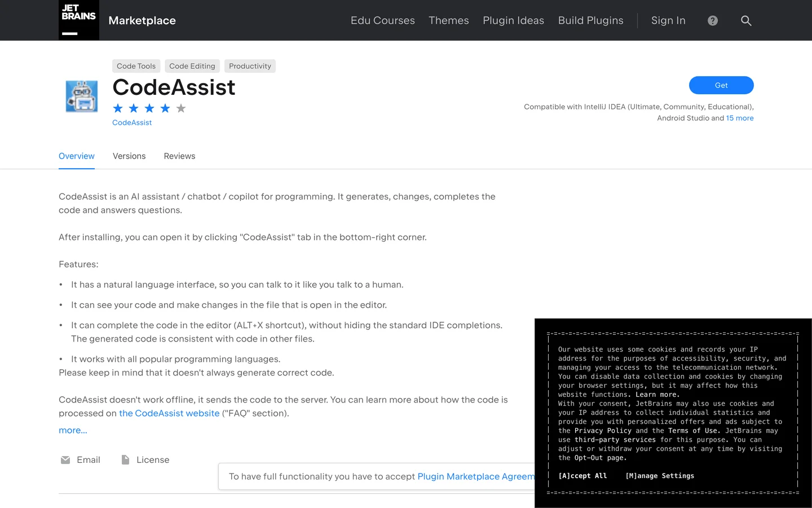Image resolution: width=812 pixels, height=508 pixels.
Task: Click the fifth grey rating star
Action: coord(181,108)
